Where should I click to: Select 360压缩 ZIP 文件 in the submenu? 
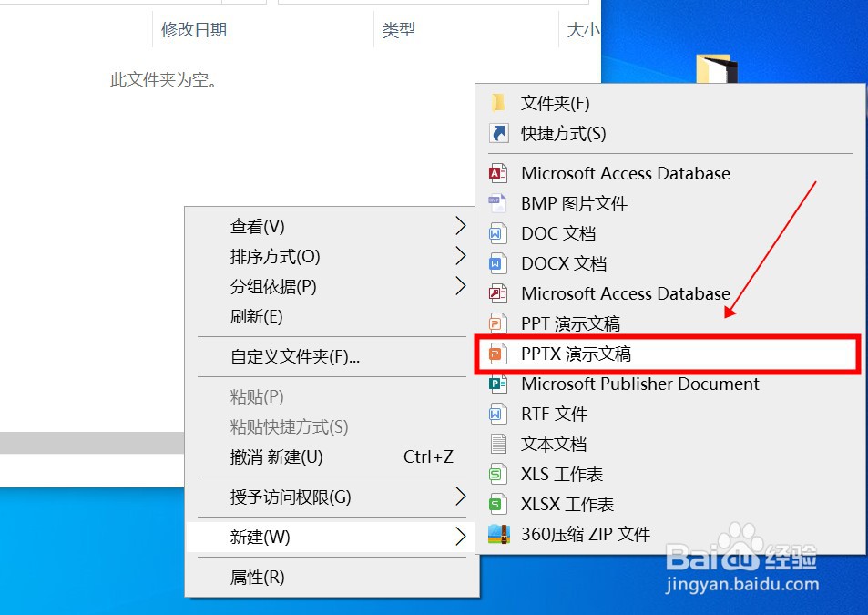[670, 534]
